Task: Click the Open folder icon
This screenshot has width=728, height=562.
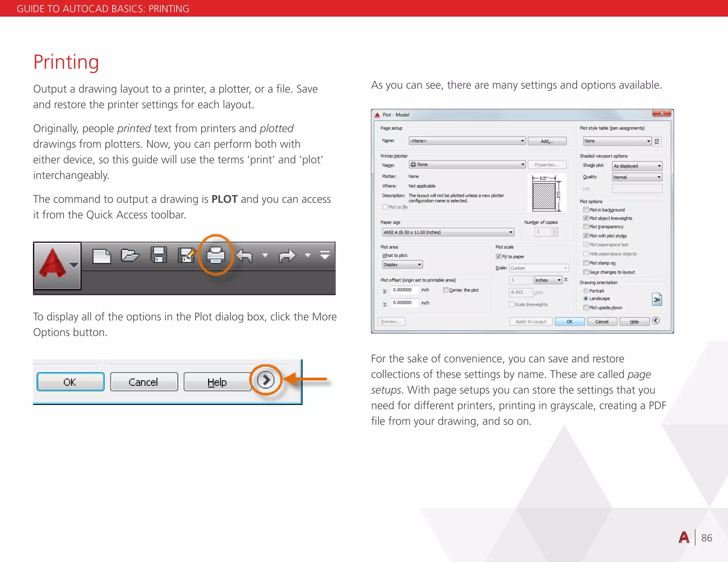Action: (x=130, y=255)
